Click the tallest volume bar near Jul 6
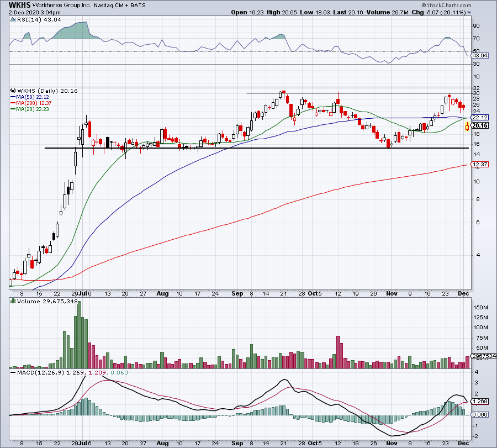Image resolution: width=497 pixels, height=448 pixels. pos(79,335)
